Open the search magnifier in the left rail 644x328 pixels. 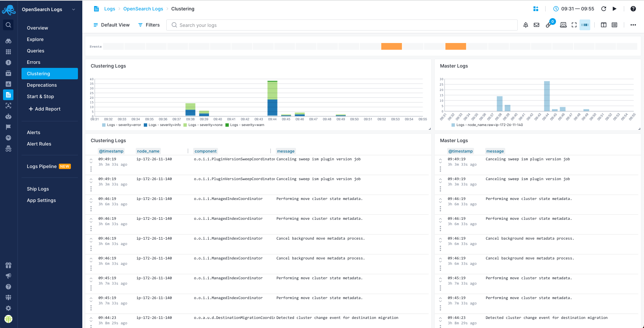click(x=8, y=25)
